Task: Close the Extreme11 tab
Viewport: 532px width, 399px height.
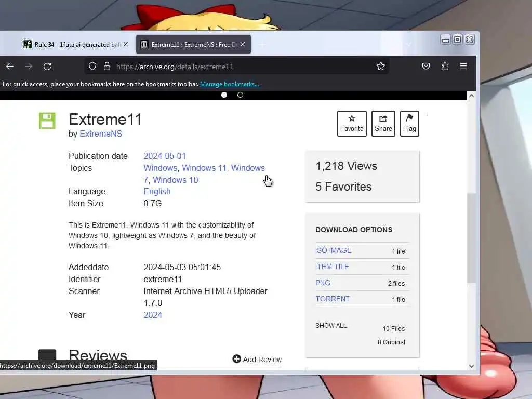Action: click(x=243, y=45)
